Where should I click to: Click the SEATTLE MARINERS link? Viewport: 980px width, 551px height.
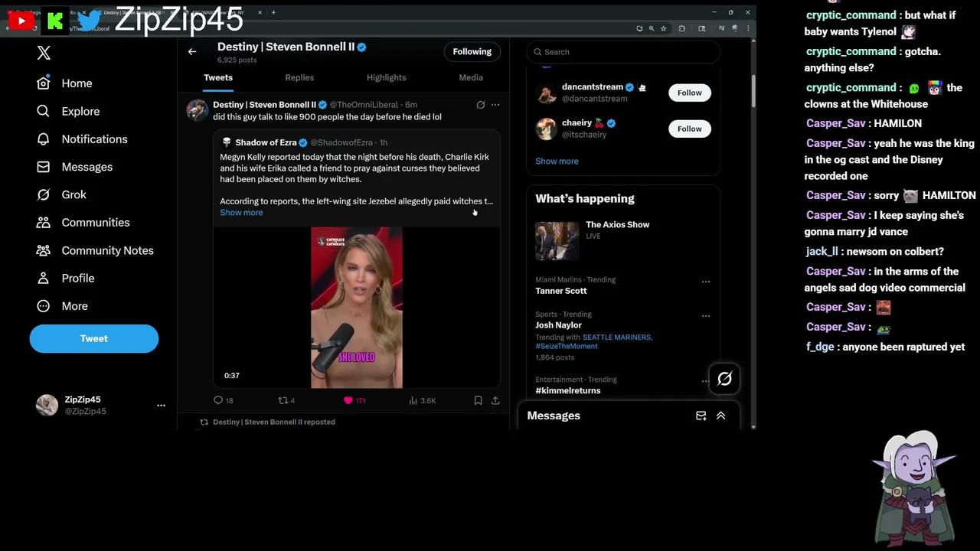click(616, 337)
